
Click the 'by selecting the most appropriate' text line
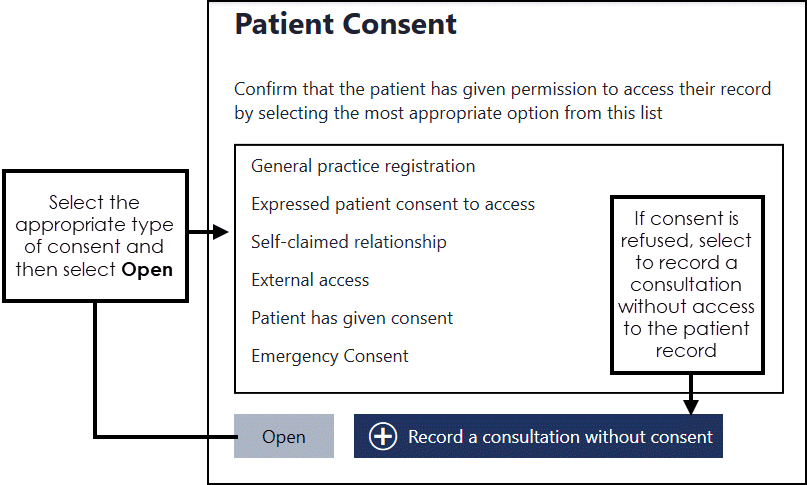448,113
